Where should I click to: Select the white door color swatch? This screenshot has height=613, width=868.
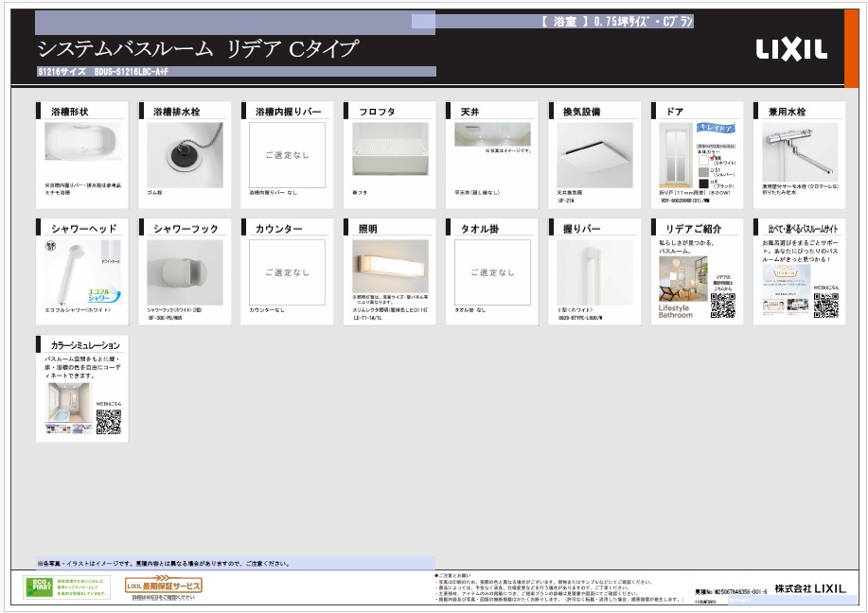703,161
